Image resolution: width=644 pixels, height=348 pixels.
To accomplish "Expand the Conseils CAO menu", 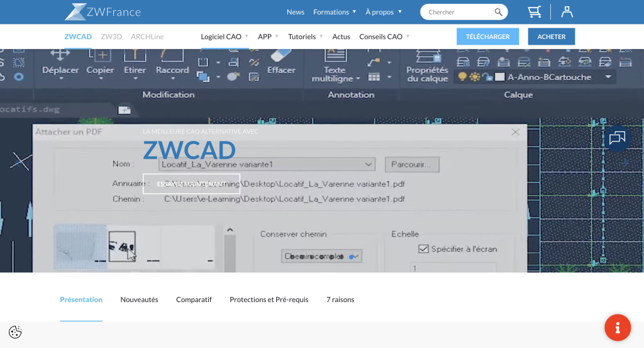I will click(384, 36).
